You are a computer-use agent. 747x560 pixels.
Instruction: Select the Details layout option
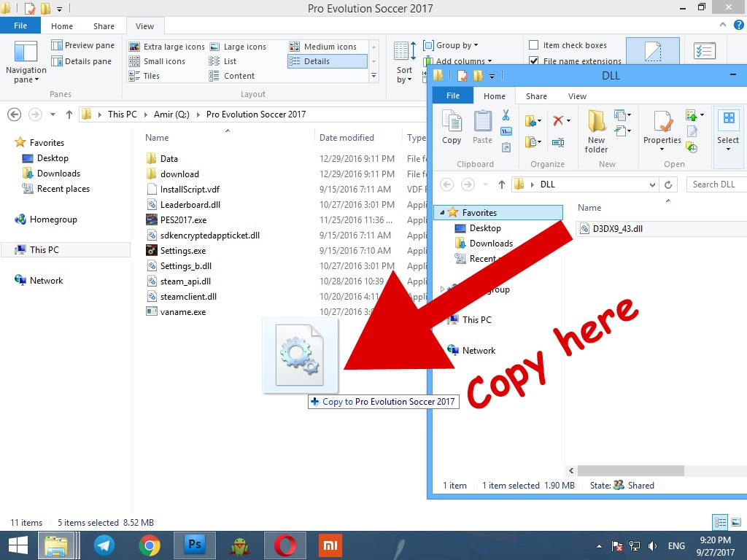click(x=328, y=61)
